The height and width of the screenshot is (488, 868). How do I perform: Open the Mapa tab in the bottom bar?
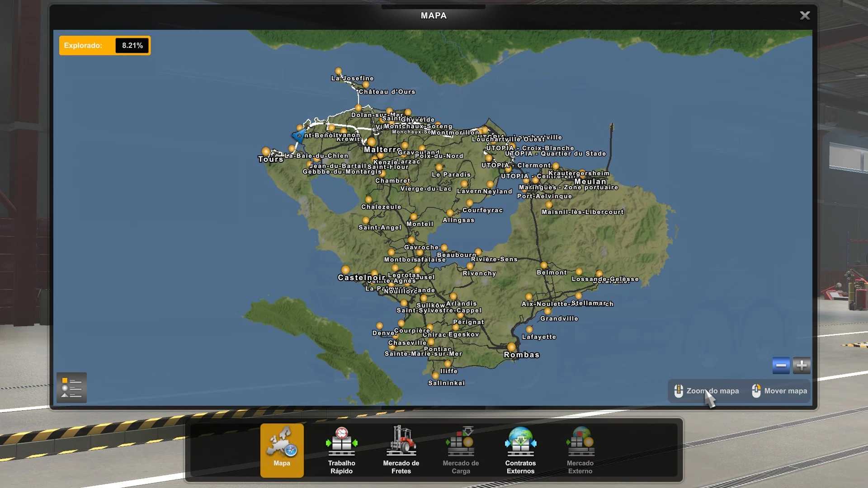[x=282, y=450]
